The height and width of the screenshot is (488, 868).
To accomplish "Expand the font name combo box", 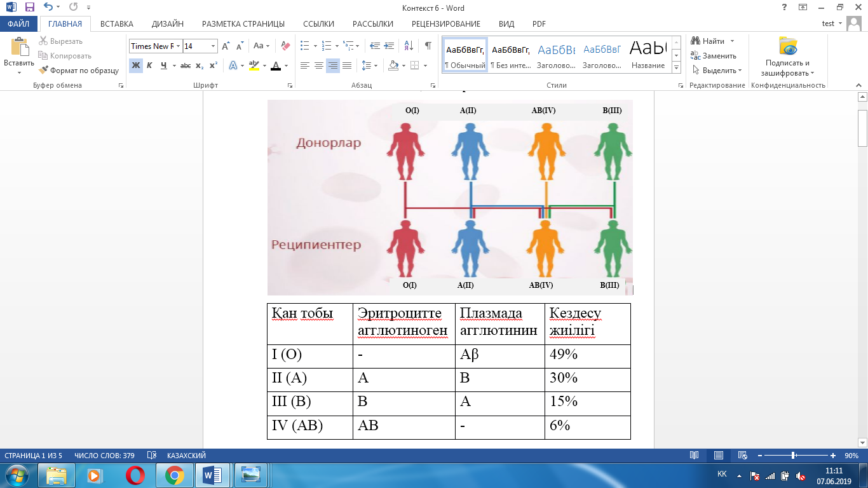I will point(179,46).
